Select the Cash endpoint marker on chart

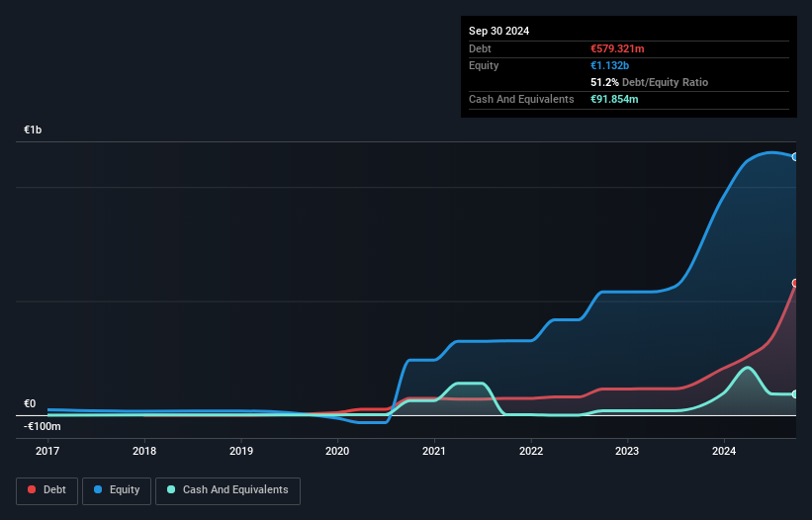coord(795,394)
